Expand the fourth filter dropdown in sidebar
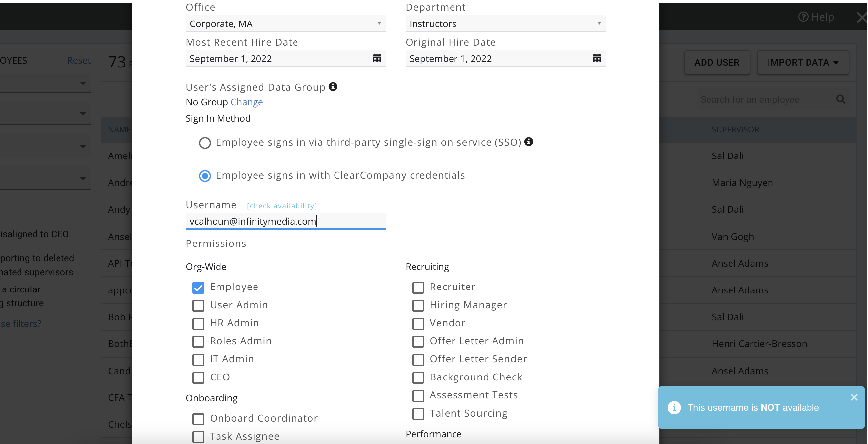Image resolution: width=868 pixels, height=444 pixels. pos(45,179)
